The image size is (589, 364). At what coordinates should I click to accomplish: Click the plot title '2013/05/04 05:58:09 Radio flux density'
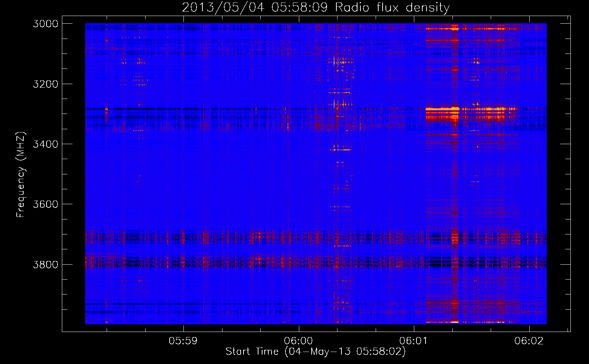point(316,7)
